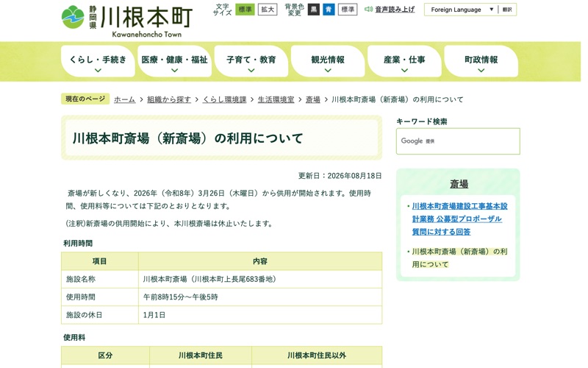Click the 川根本町住民 column header
588x368 pixels.
[201, 355]
